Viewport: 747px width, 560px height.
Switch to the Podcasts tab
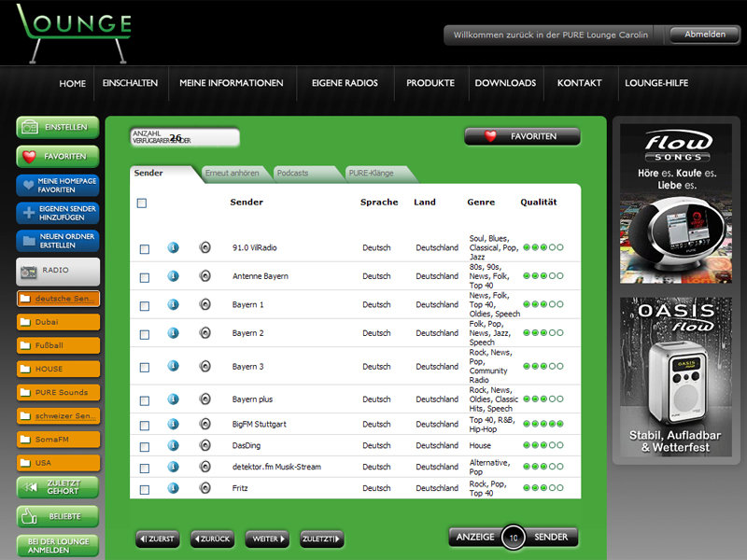[298, 173]
